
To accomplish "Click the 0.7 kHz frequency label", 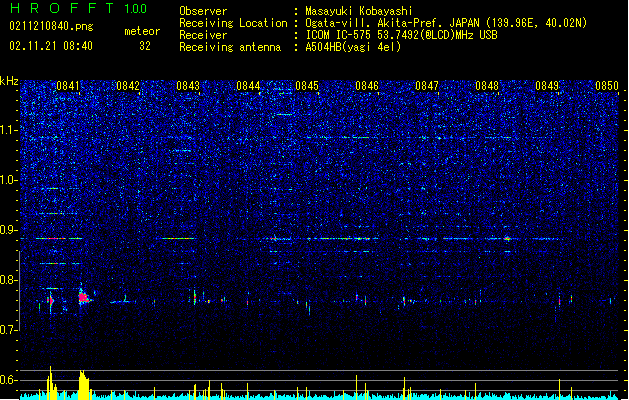I will [8, 330].
